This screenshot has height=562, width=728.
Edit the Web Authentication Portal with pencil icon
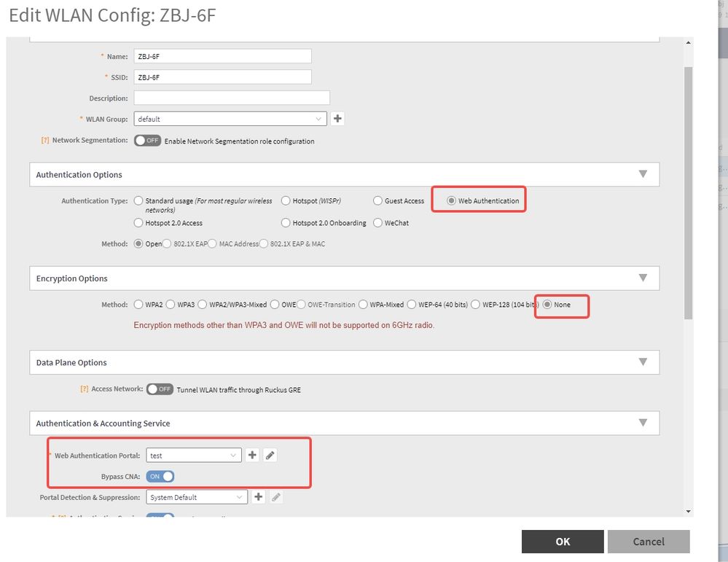click(270, 456)
